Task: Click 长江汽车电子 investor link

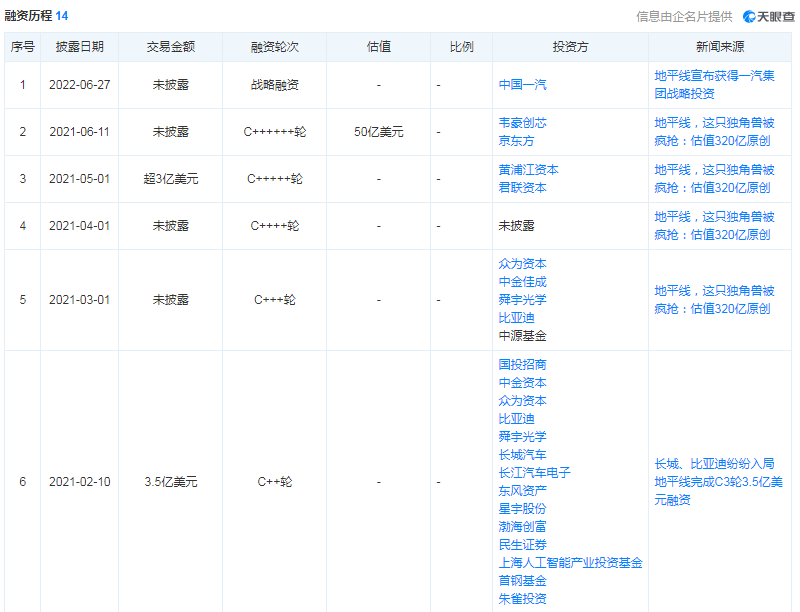Action: click(534, 473)
